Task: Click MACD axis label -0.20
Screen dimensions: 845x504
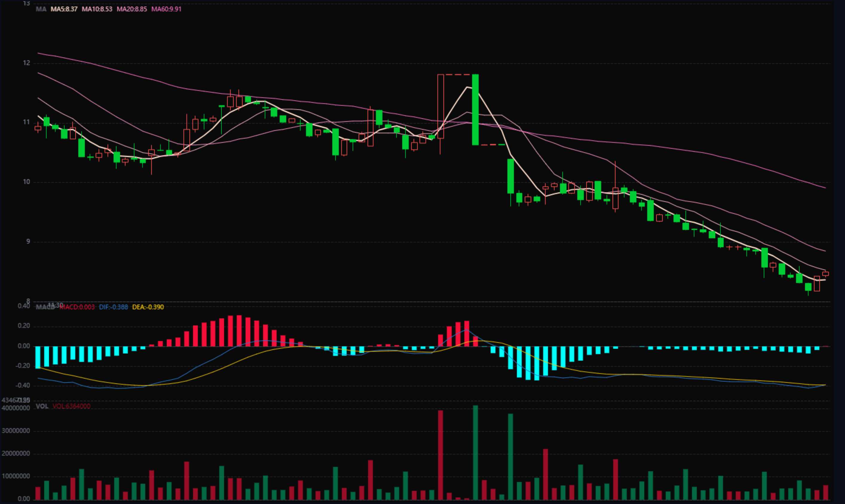Action: pyautogui.click(x=23, y=366)
